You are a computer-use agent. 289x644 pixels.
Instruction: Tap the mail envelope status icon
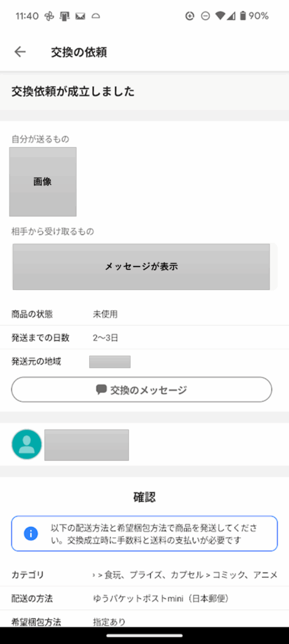coord(80,16)
